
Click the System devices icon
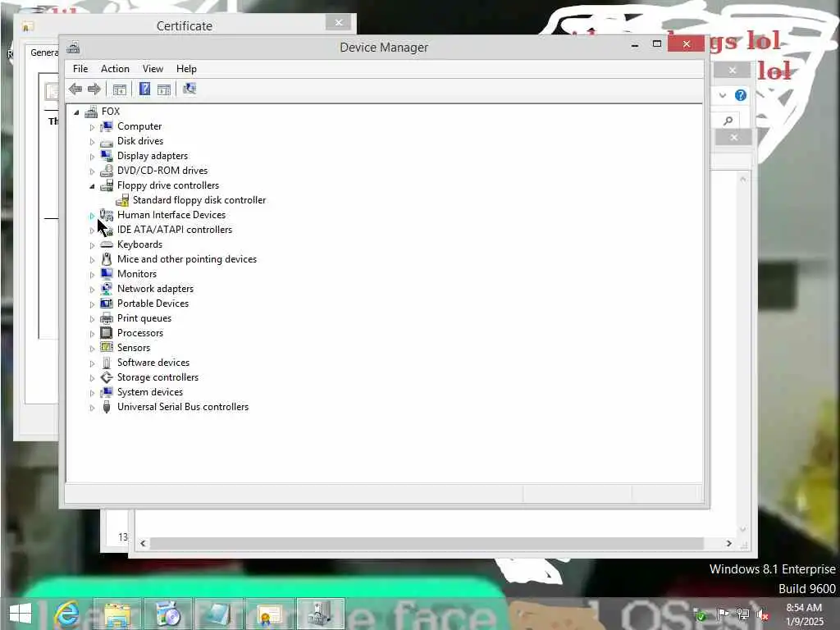click(107, 392)
